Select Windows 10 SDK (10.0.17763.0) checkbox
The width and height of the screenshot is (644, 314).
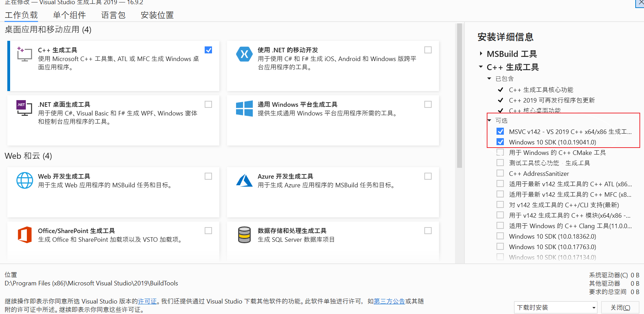click(500, 247)
